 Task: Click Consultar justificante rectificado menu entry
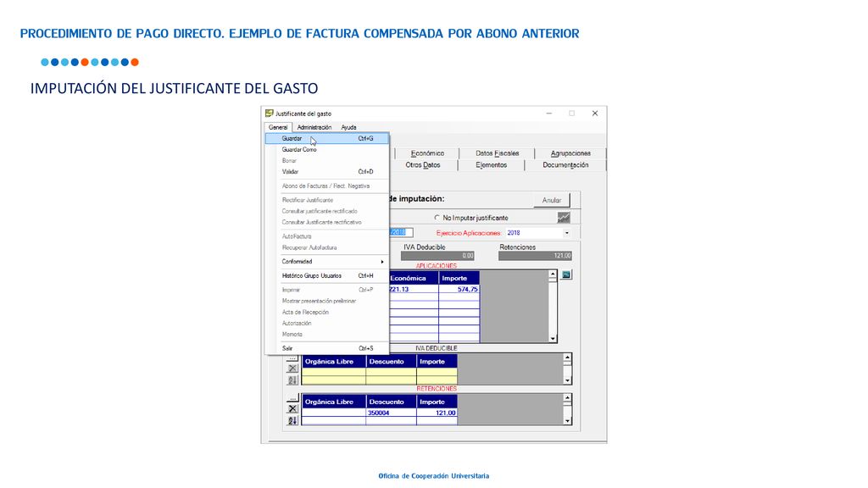[327, 211]
